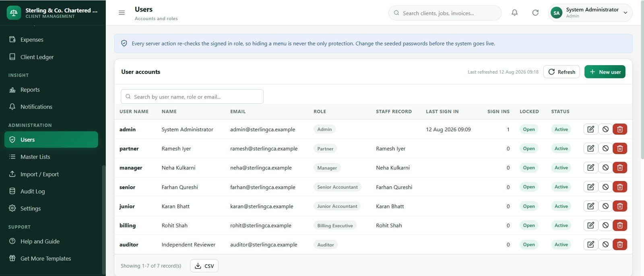Edit the junior user Karan Bhatt

[x=590, y=206]
